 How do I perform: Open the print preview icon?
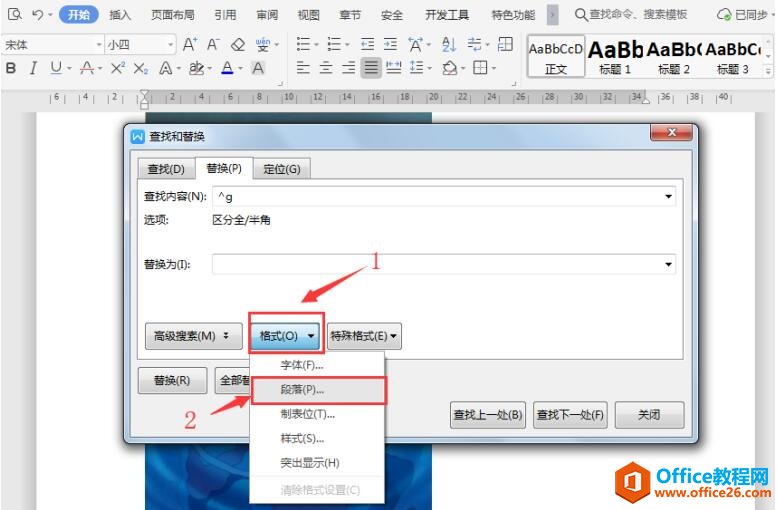[x=15, y=14]
